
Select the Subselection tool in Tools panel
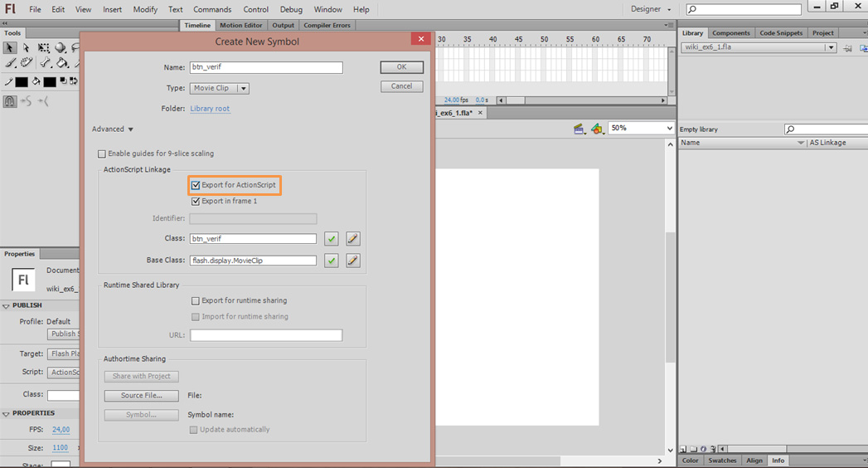(27, 48)
